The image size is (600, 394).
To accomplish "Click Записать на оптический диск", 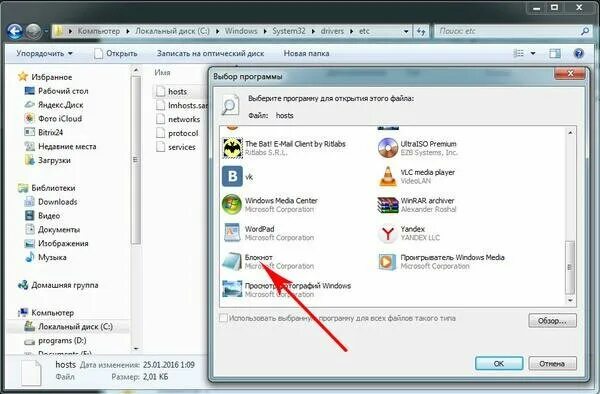I will tap(210, 54).
